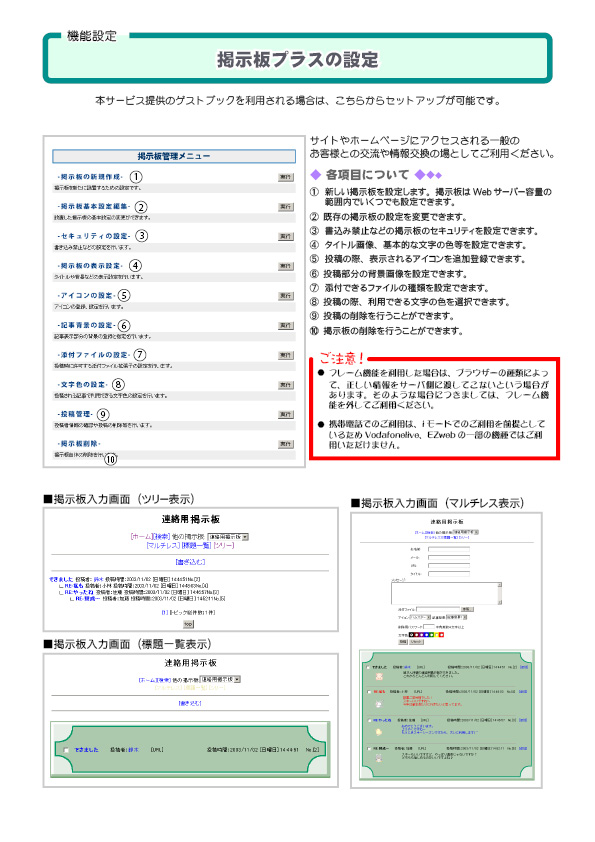The width and height of the screenshot is (595, 842).
Task: Open the セキュリティの設定 menu entry
Action: pyautogui.click(x=93, y=236)
